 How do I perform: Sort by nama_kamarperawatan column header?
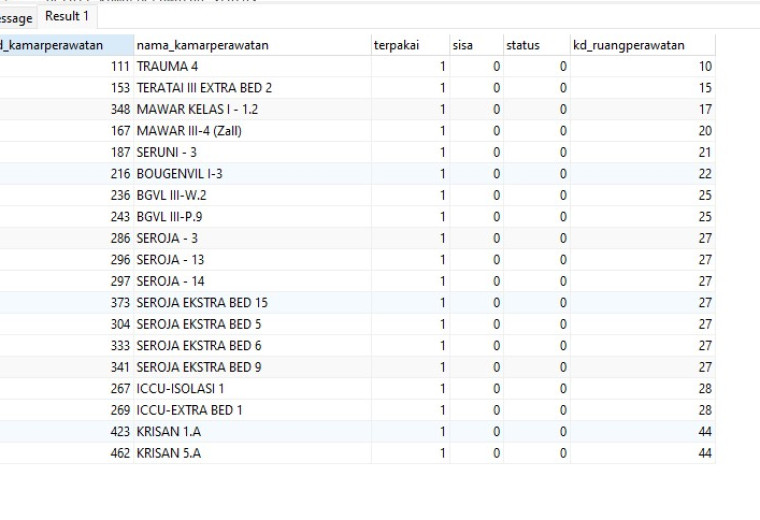click(252, 45)
